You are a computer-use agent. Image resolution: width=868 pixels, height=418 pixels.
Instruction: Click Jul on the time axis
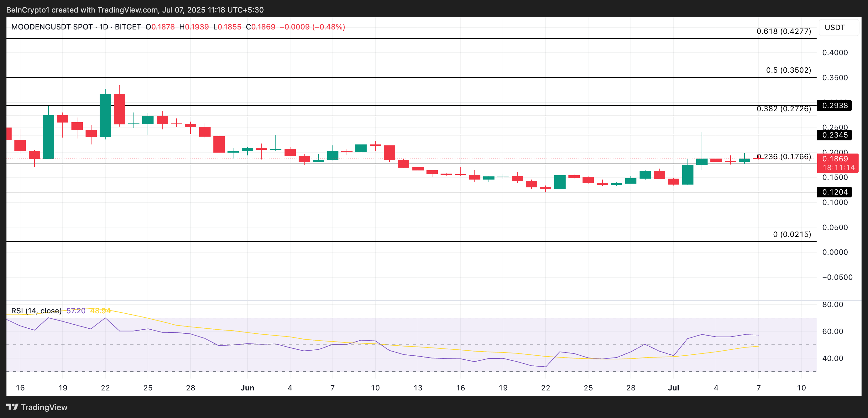pyautogui.click(x=674, y=388)
